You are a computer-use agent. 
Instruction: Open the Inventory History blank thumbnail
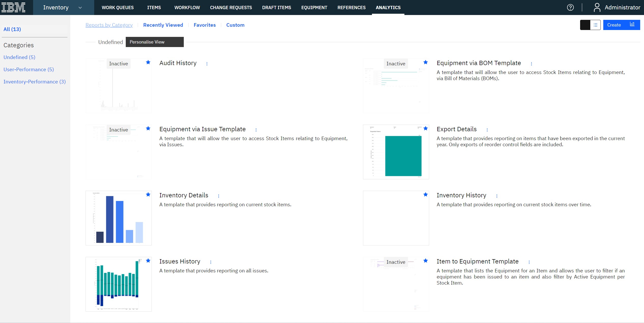(x=396, y=218)
